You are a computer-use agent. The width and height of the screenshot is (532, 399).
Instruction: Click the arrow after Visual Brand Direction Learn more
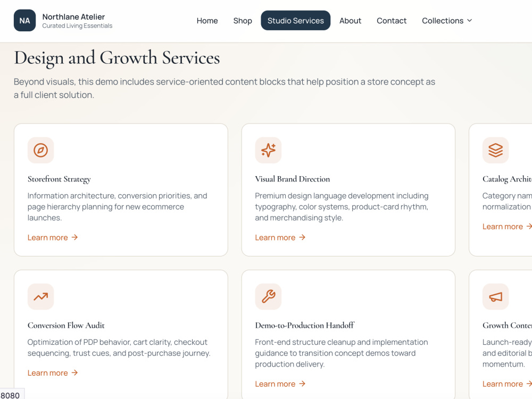pyautogui.click(x=302, y=237)
